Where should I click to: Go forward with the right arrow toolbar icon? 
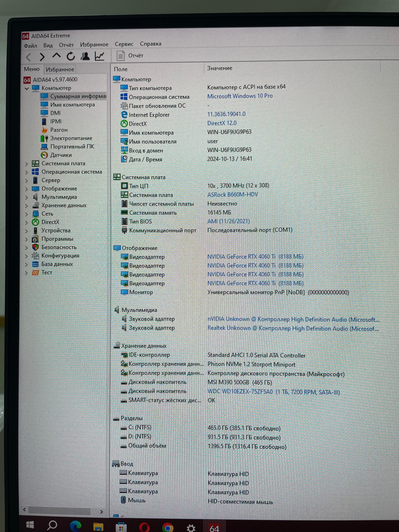click(42, 57)
